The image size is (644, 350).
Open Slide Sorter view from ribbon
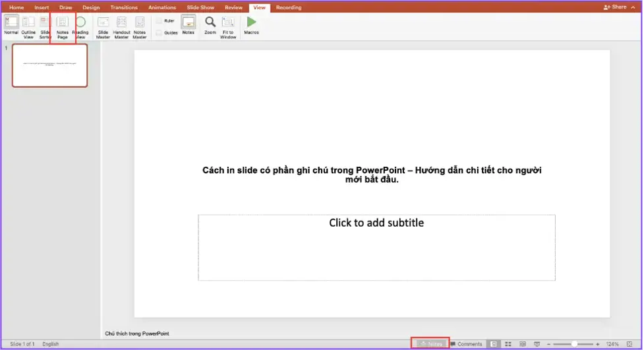click(x=45, y=27)
